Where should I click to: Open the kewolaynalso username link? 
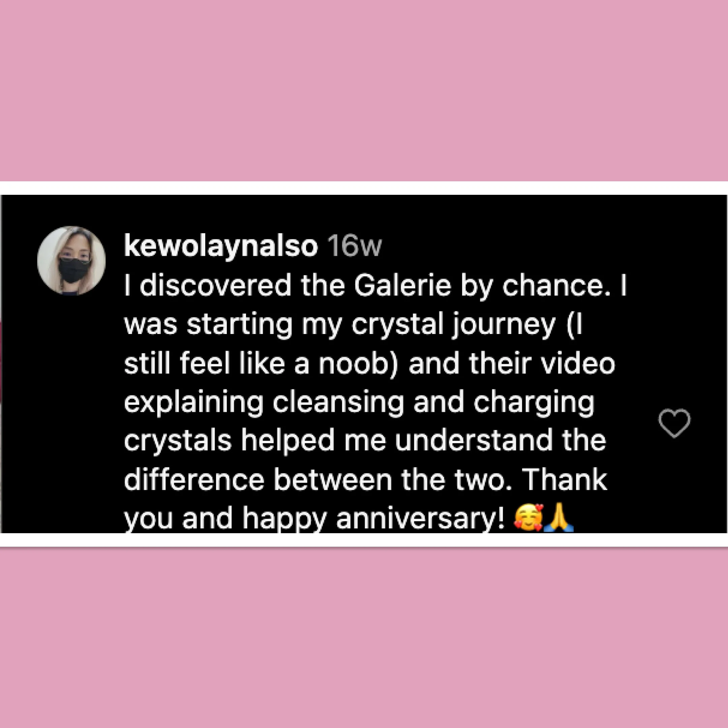221,247
